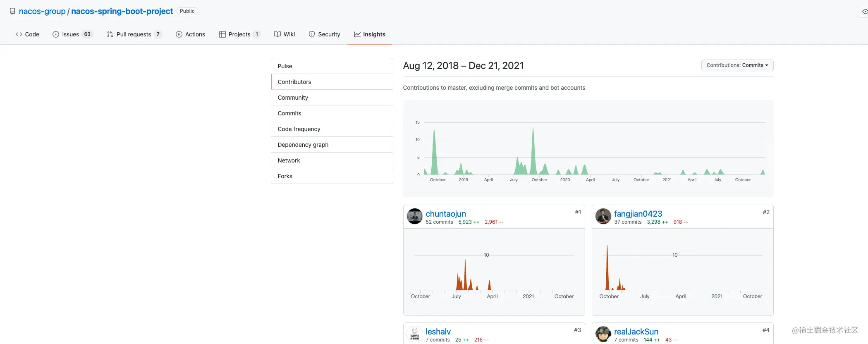The image size is (868, 344).
Task: Open the Wiki tab
Action: point(285,34)
